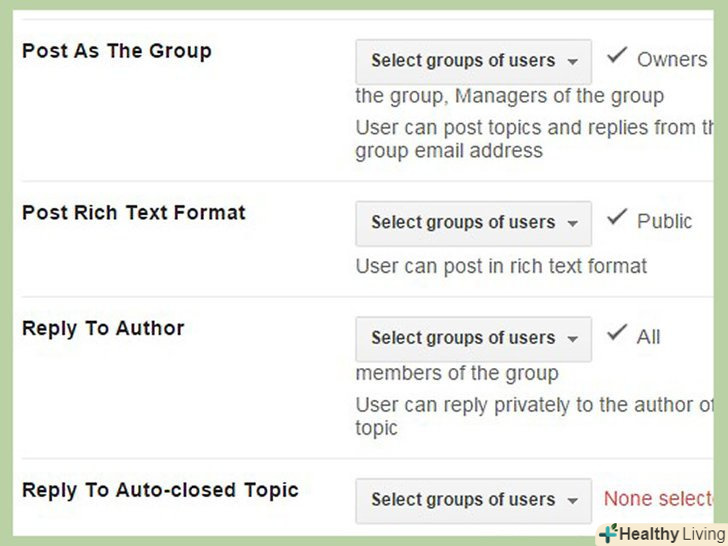Click the Owners selection text
The width and height of the screenshot is (728, 546).
click(672, 60)
